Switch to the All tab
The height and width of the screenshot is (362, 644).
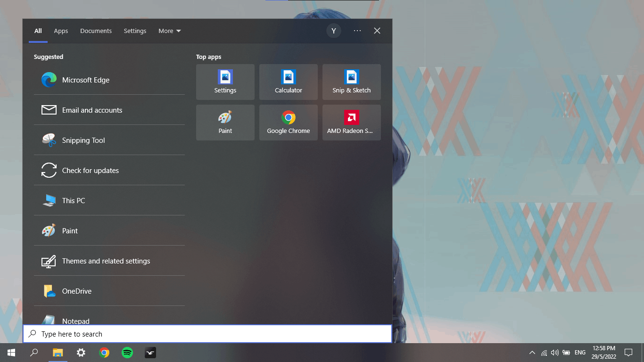(x=38, y=31)
